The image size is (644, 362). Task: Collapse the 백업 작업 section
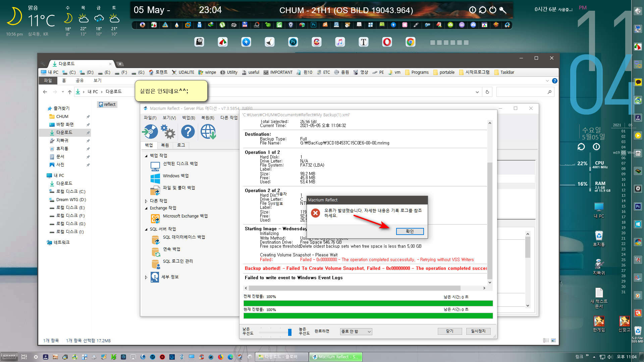(x=146, y=156)
